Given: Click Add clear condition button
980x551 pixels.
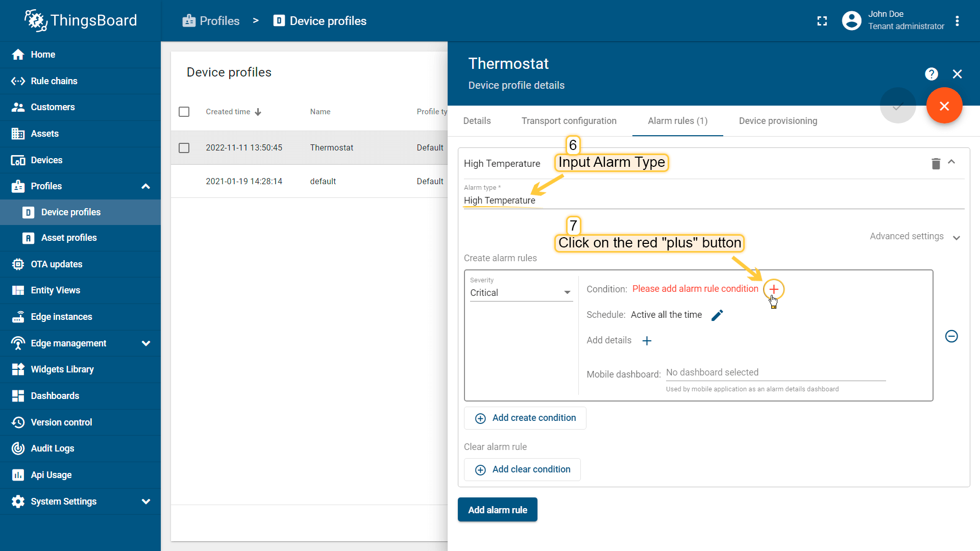Looking at the screenshot, I should (x=522, y=469).
